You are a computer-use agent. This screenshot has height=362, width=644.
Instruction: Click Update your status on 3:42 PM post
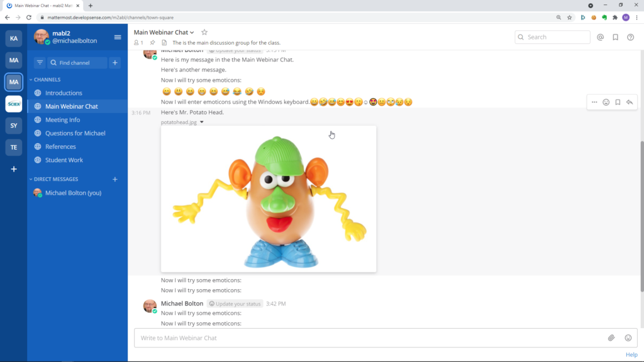click(x=235, y=304)
